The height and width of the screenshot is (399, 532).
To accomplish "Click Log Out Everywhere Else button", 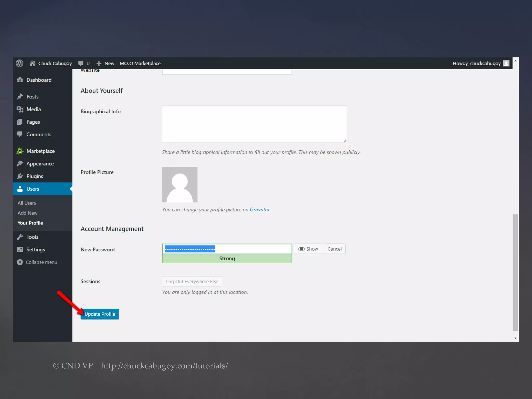I will coord(192,281).
